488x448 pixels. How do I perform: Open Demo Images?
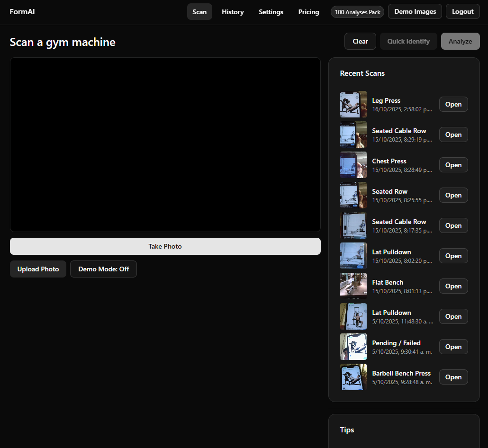pyautogui.click(x=415, y=11)
